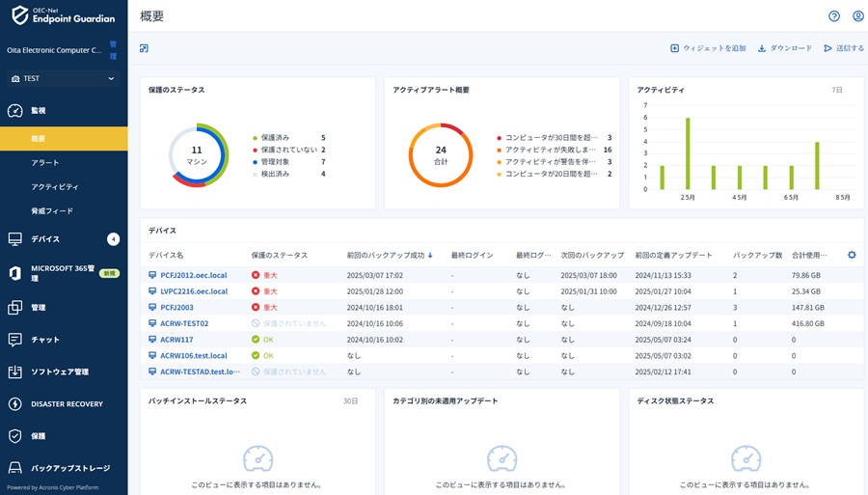The image size is (868, 495).
Task: Click the 416.80 GB usage cell
Action: tap(807, 323)
